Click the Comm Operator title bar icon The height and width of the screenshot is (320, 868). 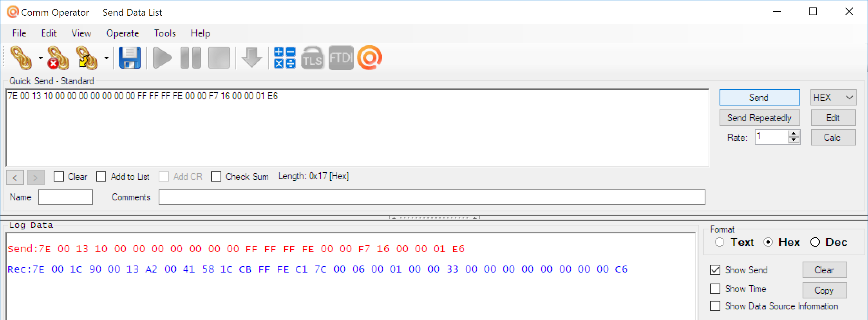pyautogui.click(x=13, y=12)
